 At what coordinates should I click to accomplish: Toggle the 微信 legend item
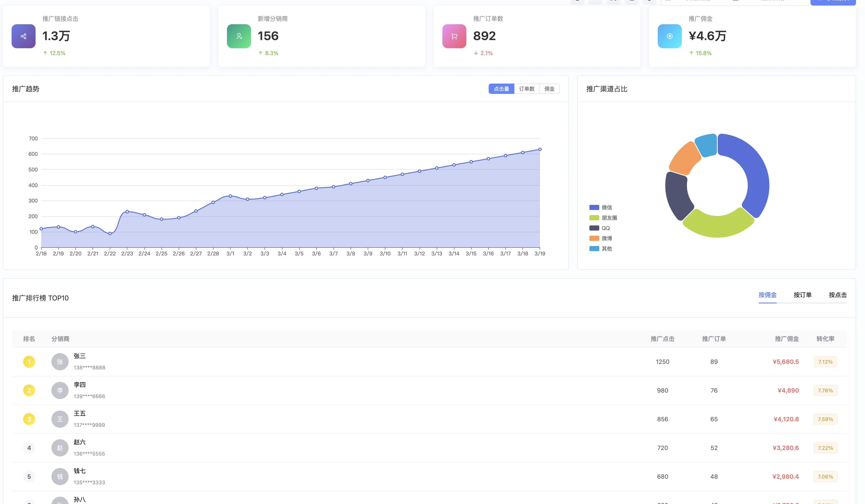pos(607,208)
